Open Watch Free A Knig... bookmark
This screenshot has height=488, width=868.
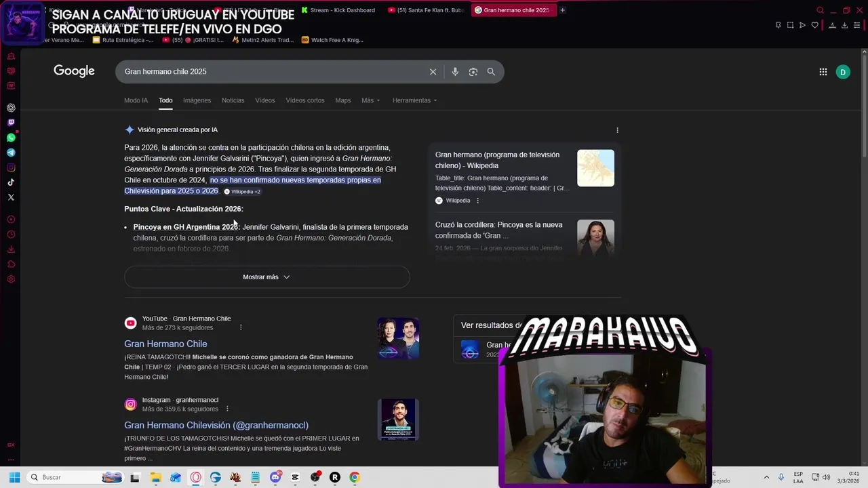point(332,40)
